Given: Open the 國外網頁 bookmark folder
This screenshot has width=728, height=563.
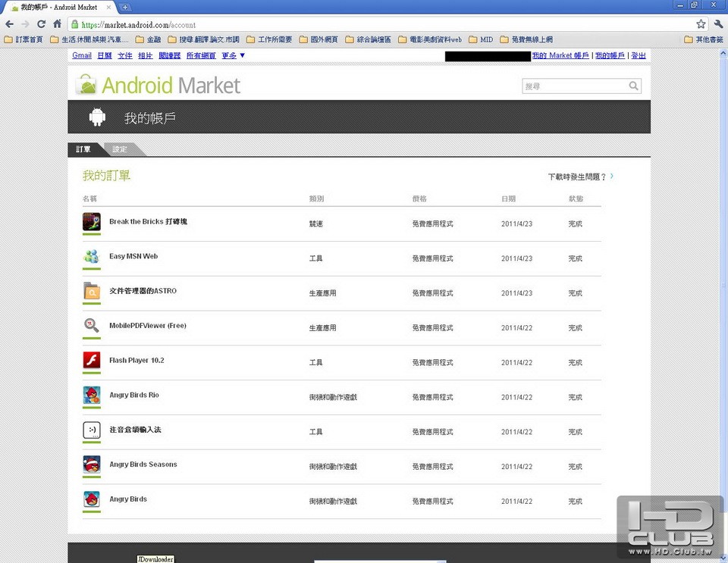Looking at the screenshot, I should [x=318, y=39].
